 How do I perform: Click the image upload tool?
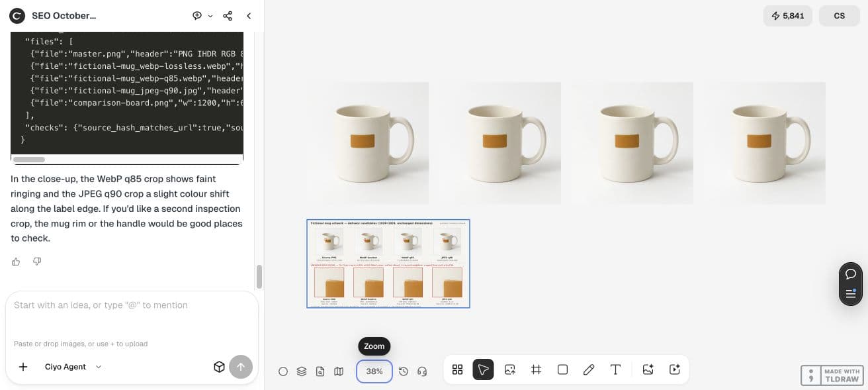tap(510, 369)
